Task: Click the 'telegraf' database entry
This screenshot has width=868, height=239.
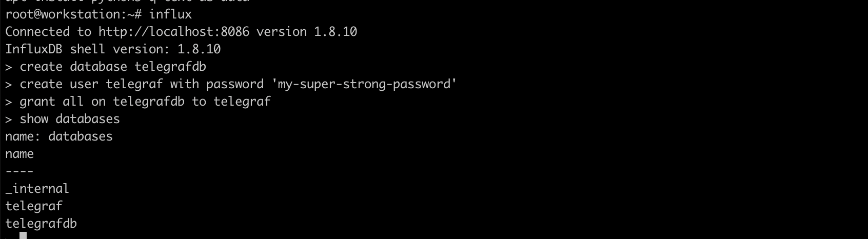Action: click(x=34, y=206)
